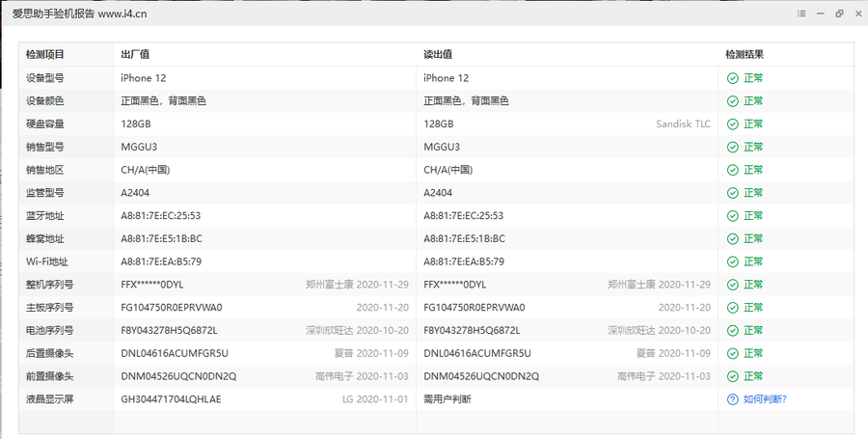Click the 出厂值 column header
This screenshot has width=868, height=439.
134,55
